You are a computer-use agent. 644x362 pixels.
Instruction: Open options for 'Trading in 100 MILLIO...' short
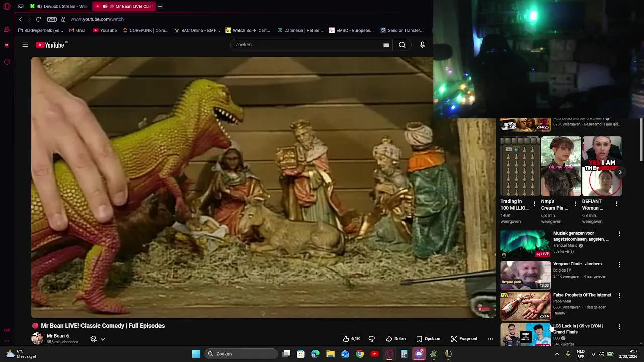[x=534, y=204]
